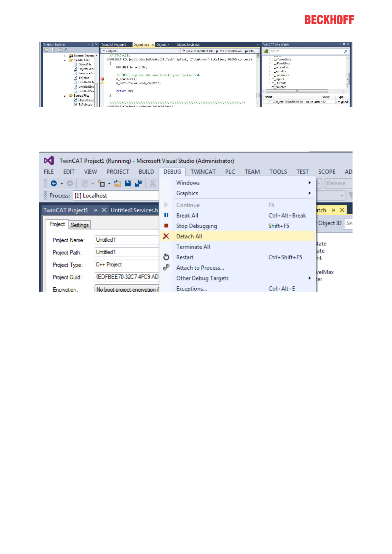This screenshot has height=554, width=392.
Task: Collapse the Header Files folder node
Action: 65,60
